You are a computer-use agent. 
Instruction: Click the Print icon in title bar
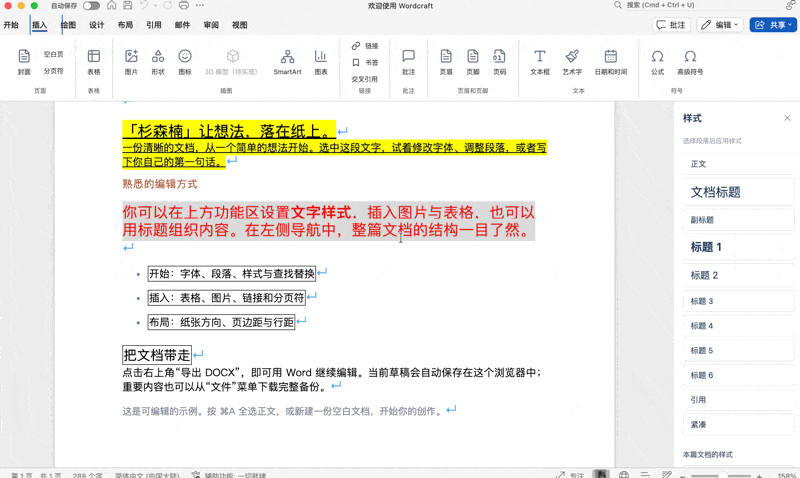(x=184, y=5)
